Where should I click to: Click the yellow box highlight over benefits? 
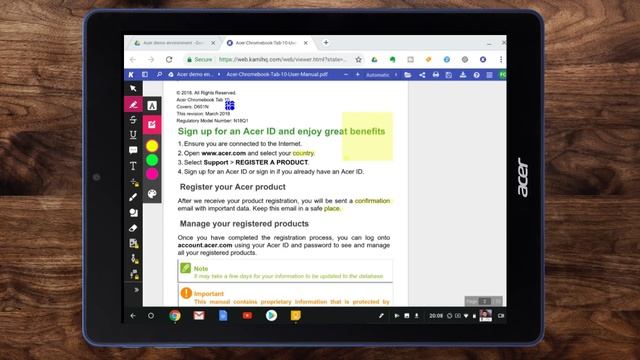coord(367,136)
